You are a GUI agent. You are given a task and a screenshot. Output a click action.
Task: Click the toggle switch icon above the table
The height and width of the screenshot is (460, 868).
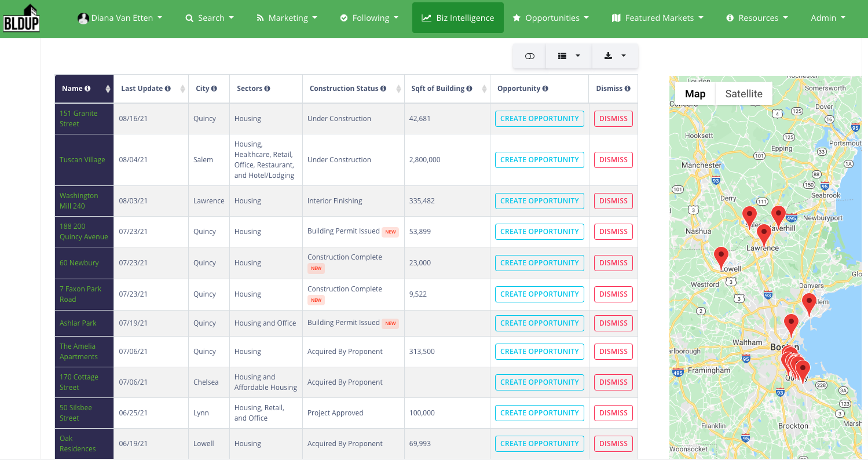[529, 56]
